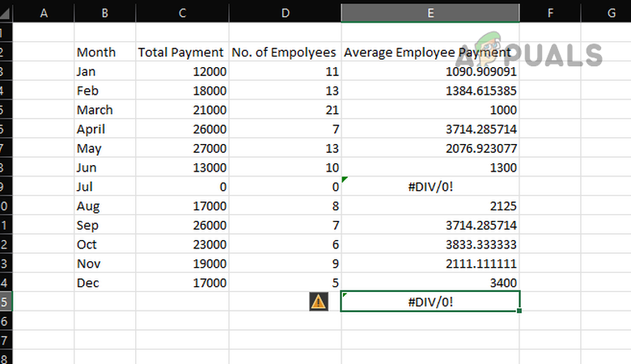631x364 pixels.
Task: Select employee count 11 for Jan
Action: click(x=286, y=72)
